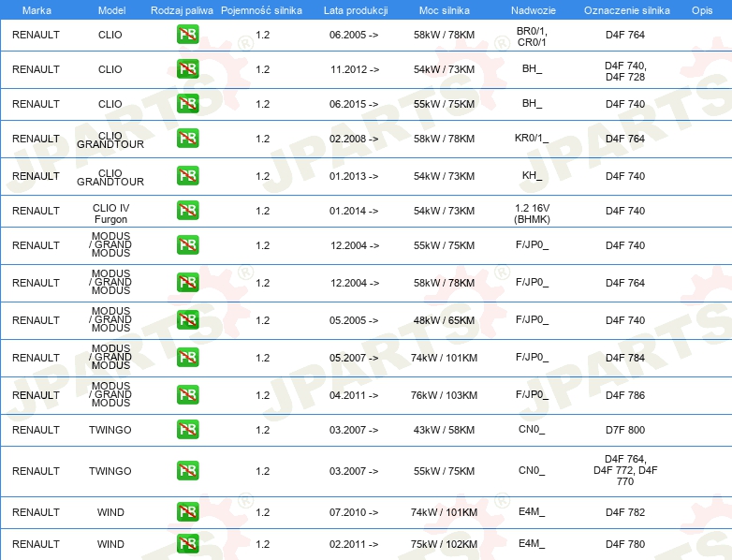Click WIND model in the D4F 780 row
Image resolution: width=732 pixels, height=560 pixels.
(x=110, y=544)
